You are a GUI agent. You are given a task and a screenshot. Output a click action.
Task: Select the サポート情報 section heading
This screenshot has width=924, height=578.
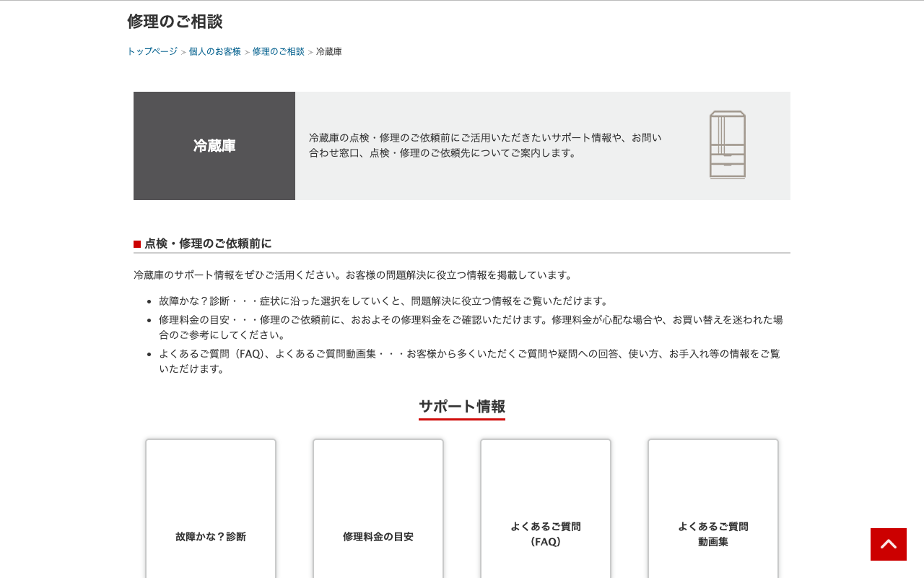462,407
